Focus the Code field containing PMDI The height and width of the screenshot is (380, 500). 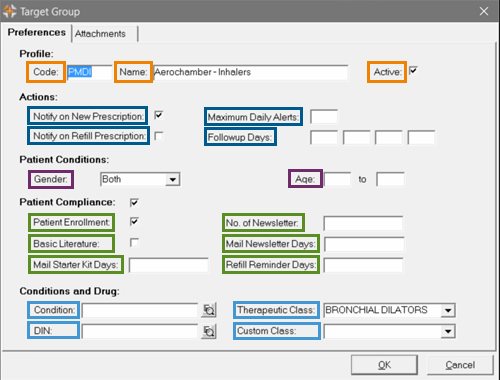89,72
